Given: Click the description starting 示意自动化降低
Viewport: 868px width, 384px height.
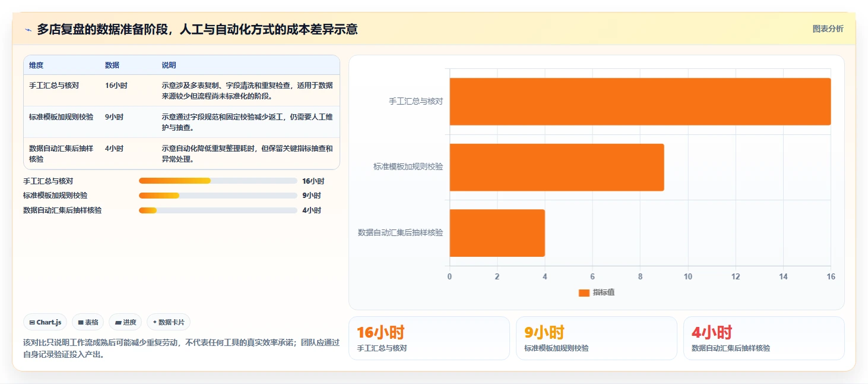Looking at the screenshot, I should (x=247, y=153).
